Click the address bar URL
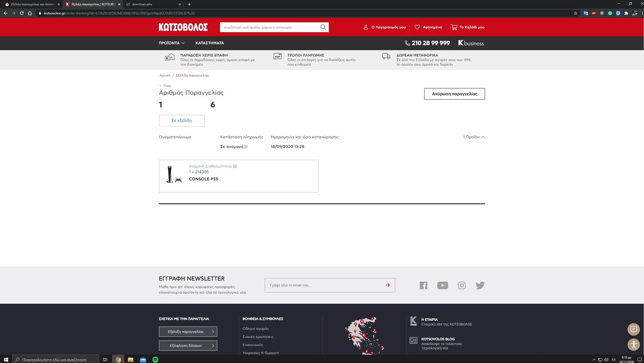The image size is (644, 363). [x=120, y=13]
